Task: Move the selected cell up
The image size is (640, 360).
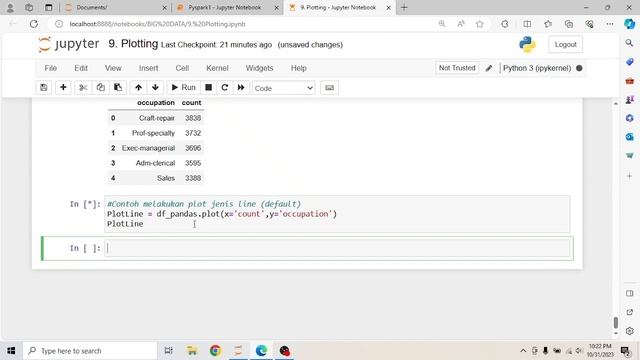Action: point(138,88)
